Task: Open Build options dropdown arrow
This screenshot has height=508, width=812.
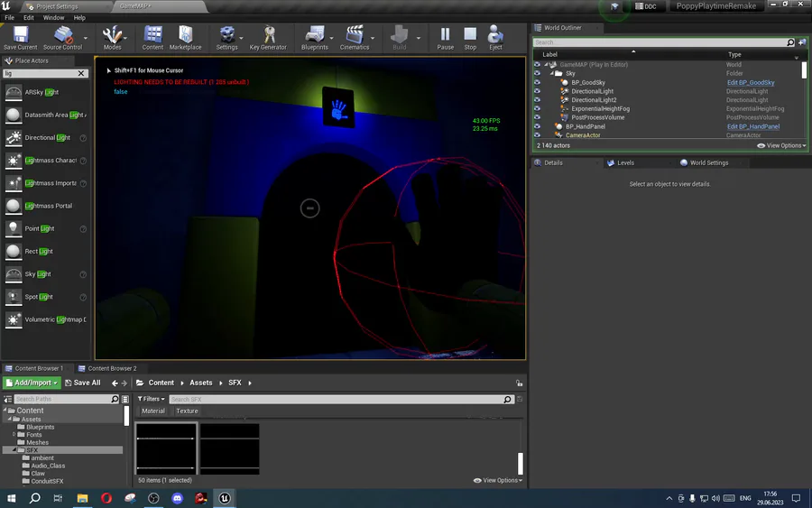Action: 419,38
